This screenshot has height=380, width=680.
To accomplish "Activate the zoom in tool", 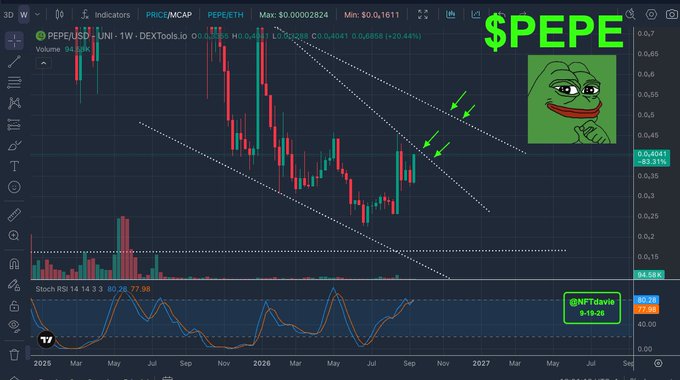I will pyautogui.click(x=14, y=236).
